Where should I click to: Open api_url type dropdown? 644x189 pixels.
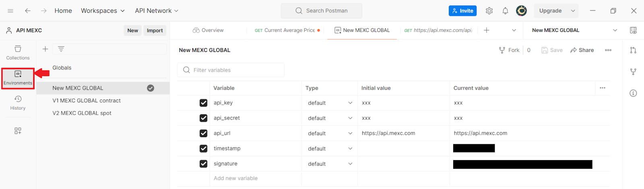(330, 133)
